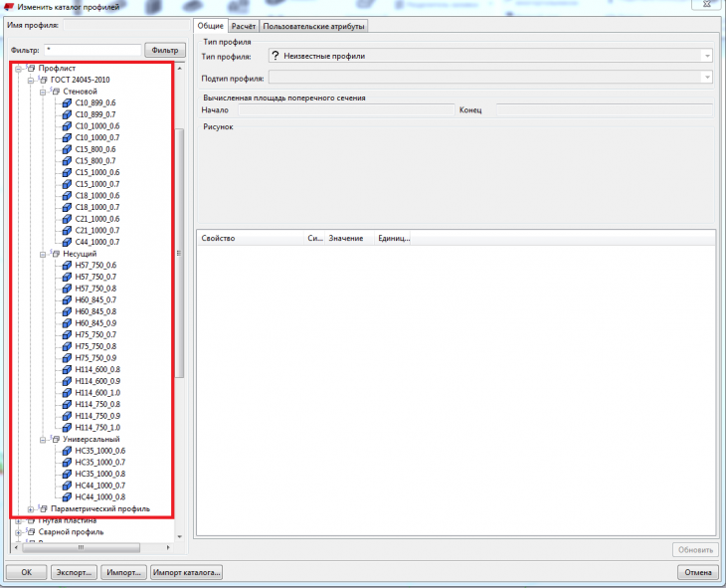Click the folder icon of Сварной профиль

coord(31,531)
